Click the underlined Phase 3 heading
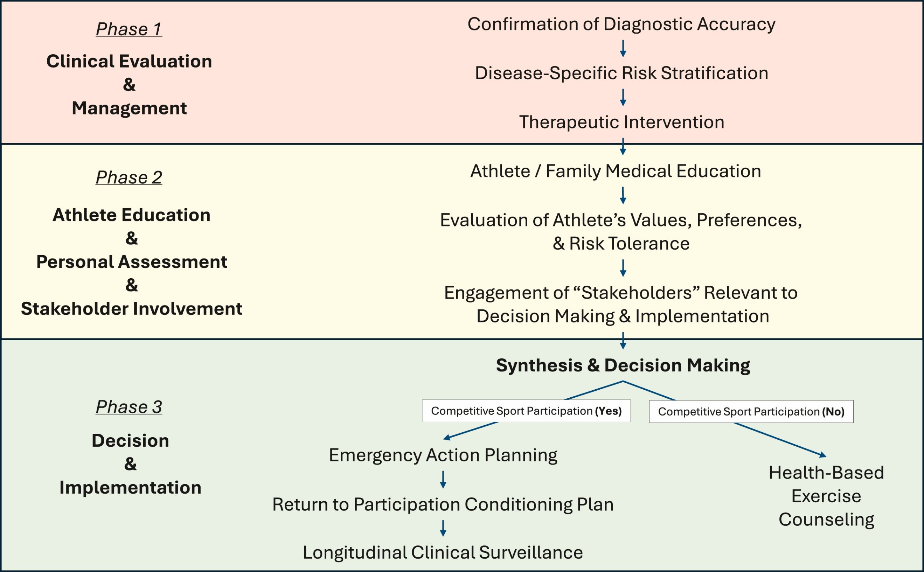The width and height of the screenshot is (924, 572). coord(129,407)
